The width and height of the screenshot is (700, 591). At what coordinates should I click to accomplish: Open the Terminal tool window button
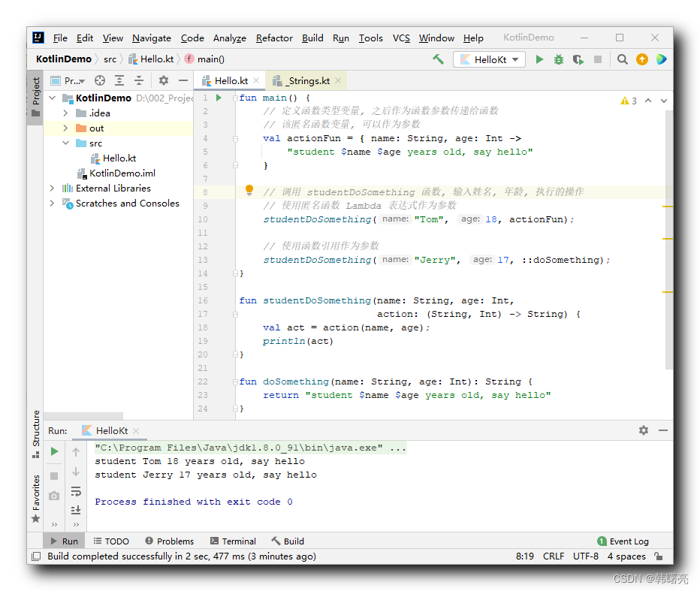click(x=233, y=541)
